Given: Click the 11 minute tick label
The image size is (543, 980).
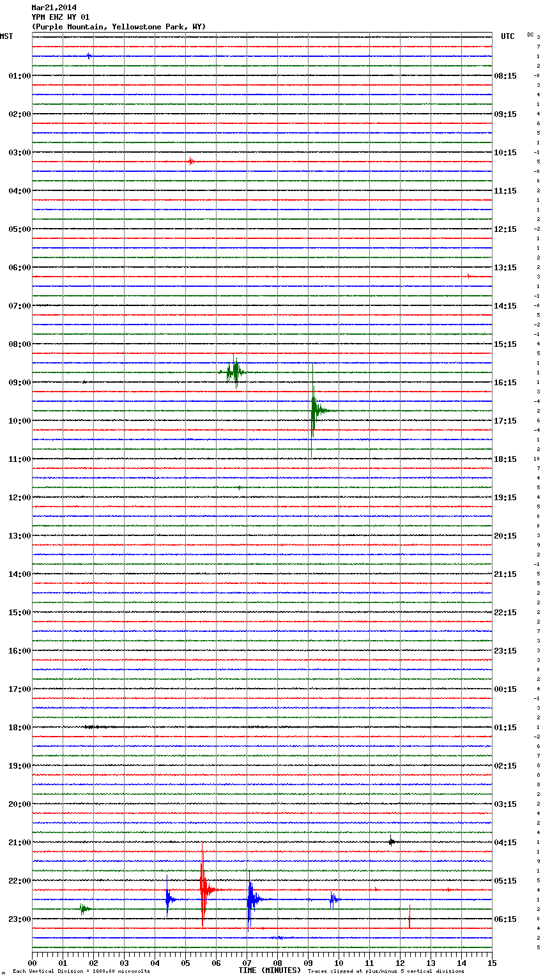Looking at the screenshot, I should pyautogui.click(x=369, y=963).
